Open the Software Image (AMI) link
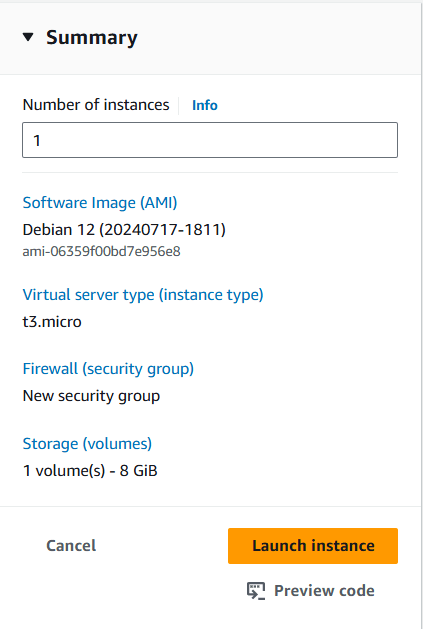Image resolution: width=423 pixels, height=629 pixels. tap(100, 203)
